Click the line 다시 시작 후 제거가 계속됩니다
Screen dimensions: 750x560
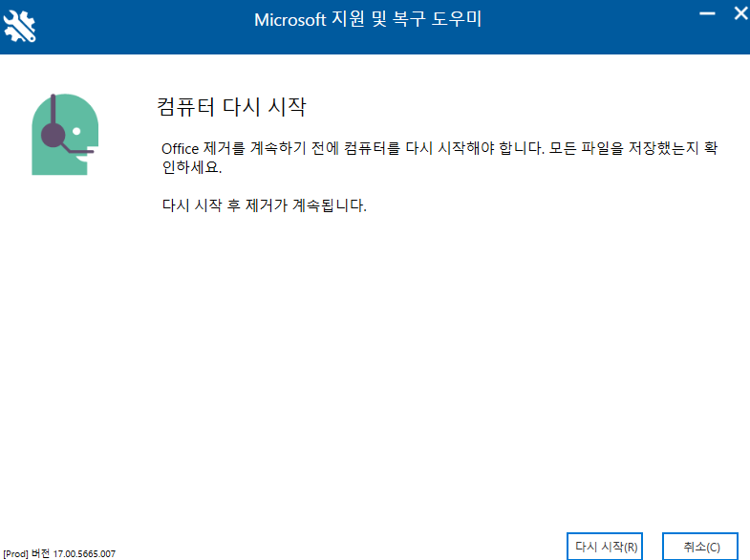pos(264,205)
